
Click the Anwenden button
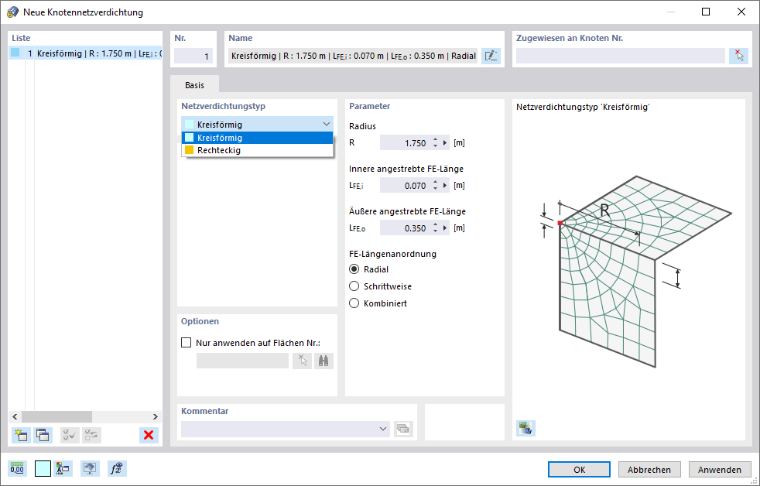click(x=720, y=470)
